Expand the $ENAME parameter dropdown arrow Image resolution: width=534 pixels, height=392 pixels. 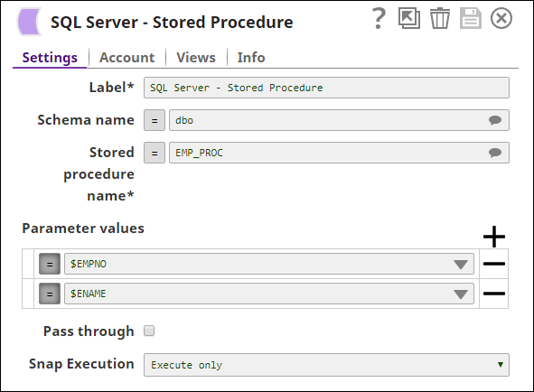tap(461, 294)
